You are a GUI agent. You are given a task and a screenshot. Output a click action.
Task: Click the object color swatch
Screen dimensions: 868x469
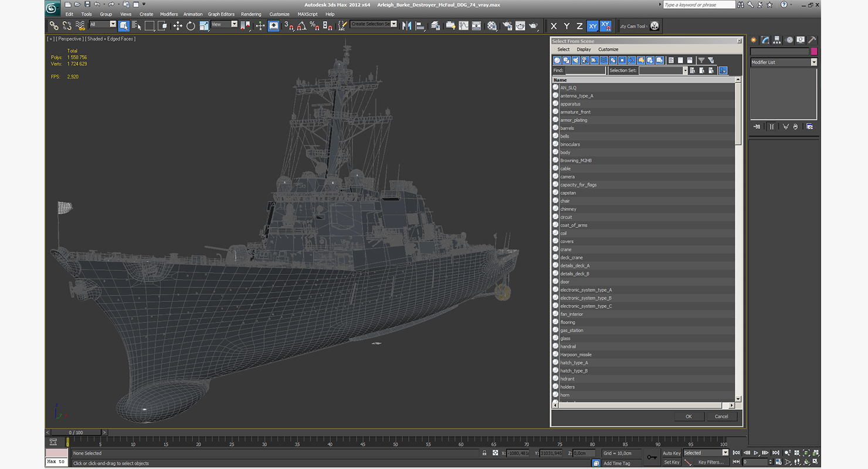[814, 52]
